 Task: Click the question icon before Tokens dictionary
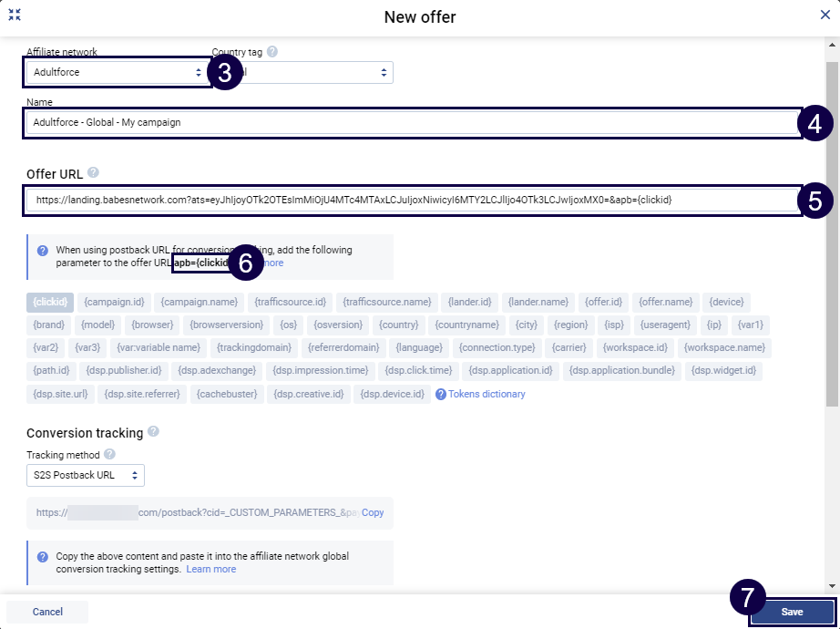click(x=441, y=394)
